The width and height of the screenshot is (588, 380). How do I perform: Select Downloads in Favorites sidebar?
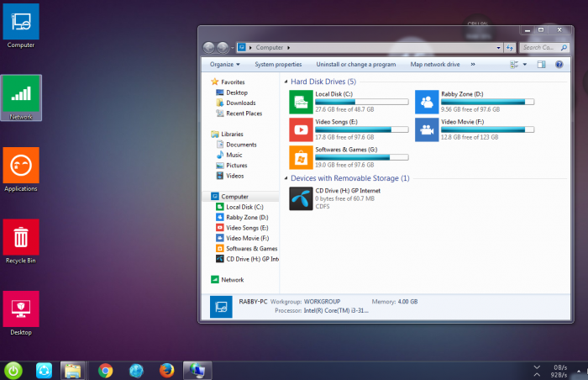pos(240,103)
